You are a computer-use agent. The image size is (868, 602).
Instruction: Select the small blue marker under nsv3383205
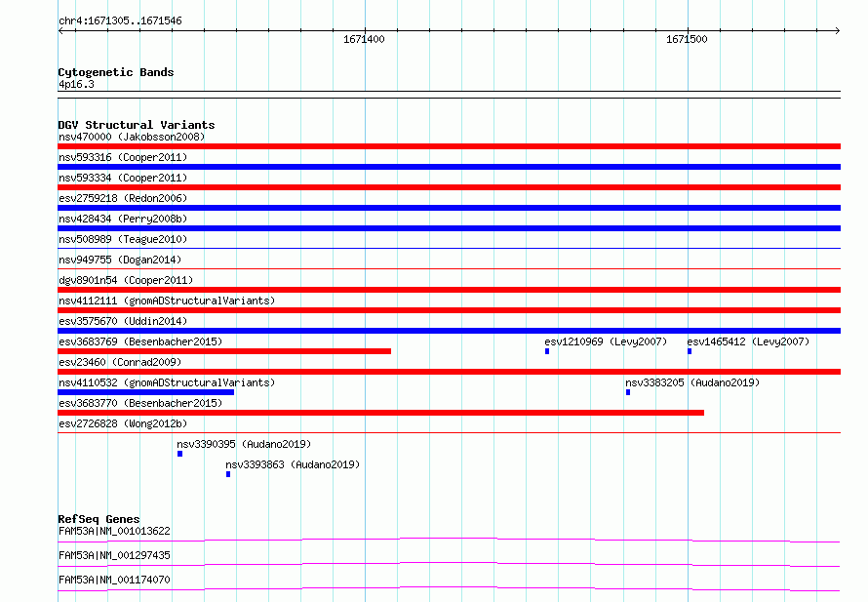628,392
